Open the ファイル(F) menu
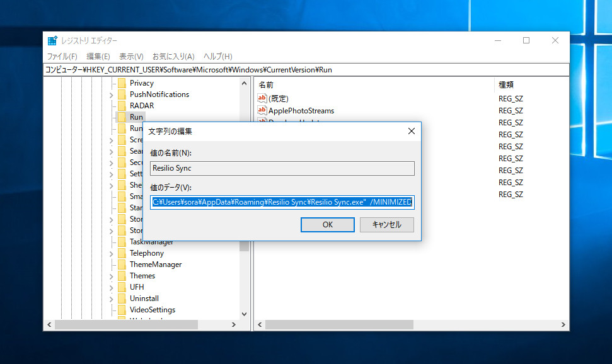 pyautogui.click(x=62, y=57)
